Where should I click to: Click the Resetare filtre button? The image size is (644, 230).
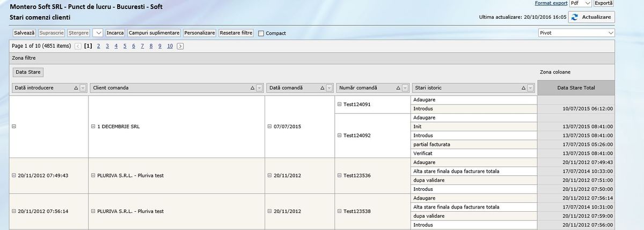point(236,33)
